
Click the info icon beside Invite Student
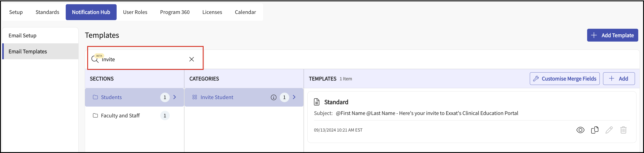click(x=274, y=97)
